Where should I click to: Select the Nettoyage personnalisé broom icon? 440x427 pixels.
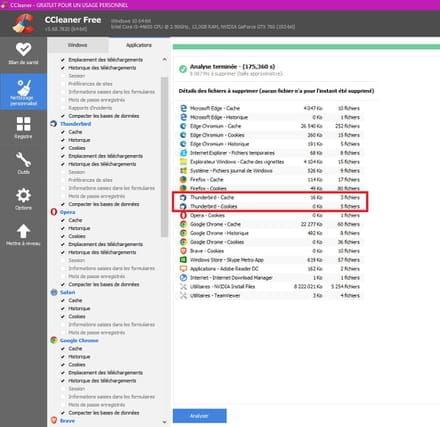[23, 88]
